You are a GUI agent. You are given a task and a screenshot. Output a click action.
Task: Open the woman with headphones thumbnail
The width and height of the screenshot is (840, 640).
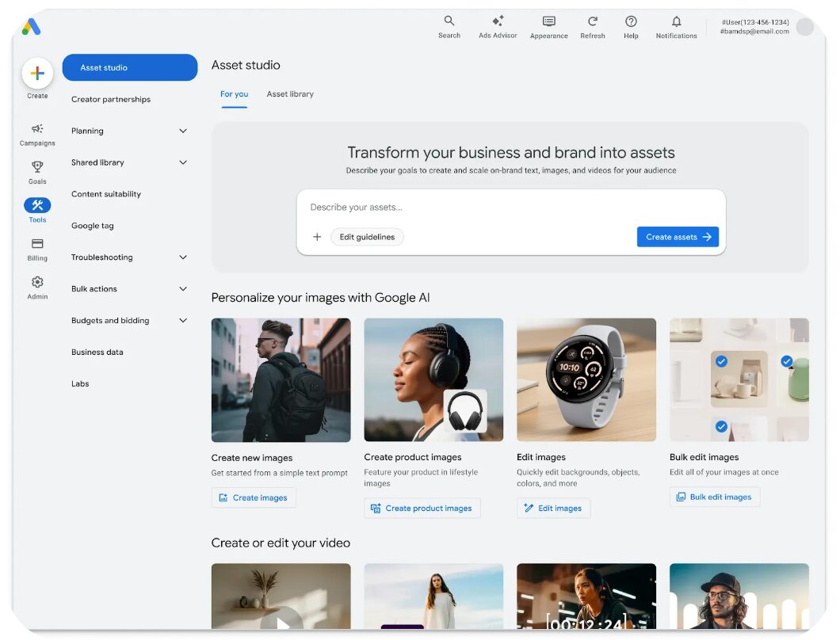point(433,379)
